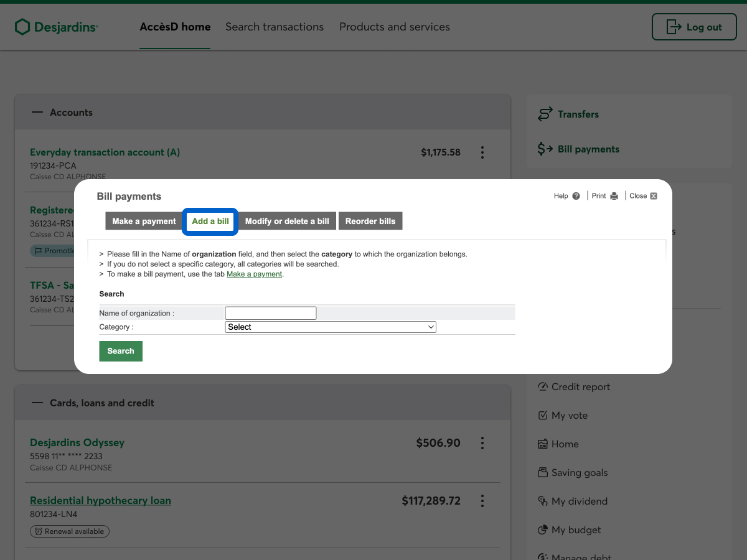747x560 pixels.
Task: Open the Credit report item
Action: pyautogui.click(x=580, y=387)
